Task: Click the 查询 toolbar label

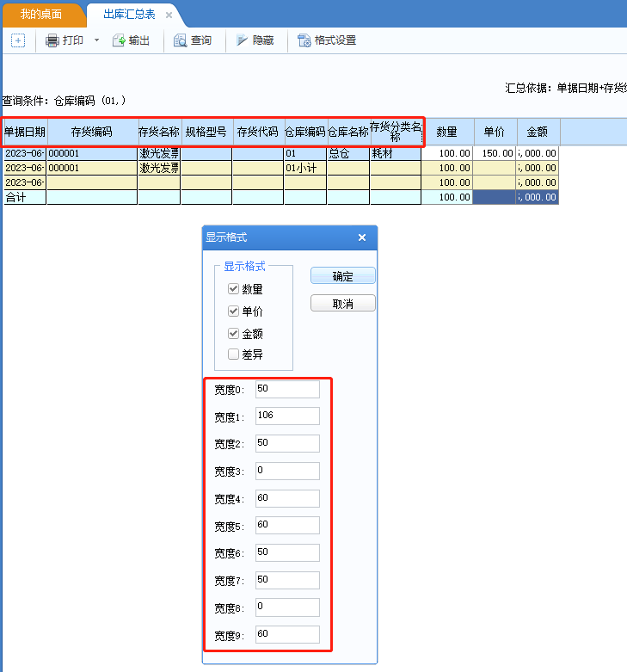Action: (x=201, y=40)
